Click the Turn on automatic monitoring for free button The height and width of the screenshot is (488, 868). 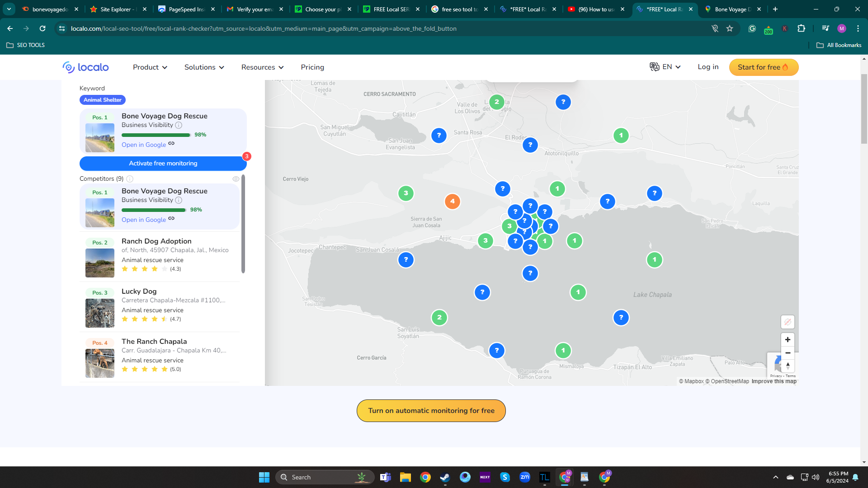tap(431, 411)
